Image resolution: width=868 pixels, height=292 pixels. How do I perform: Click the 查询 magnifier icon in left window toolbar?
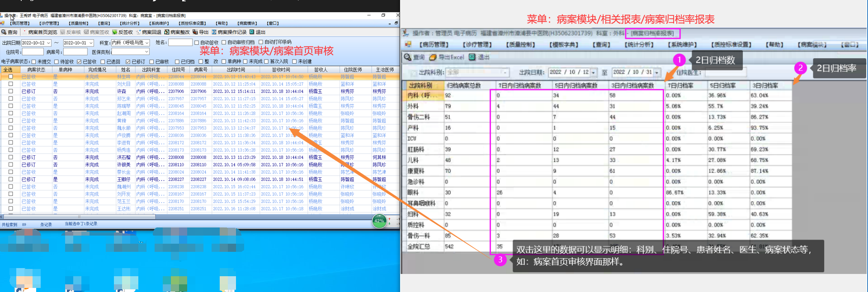coord(4,32)
